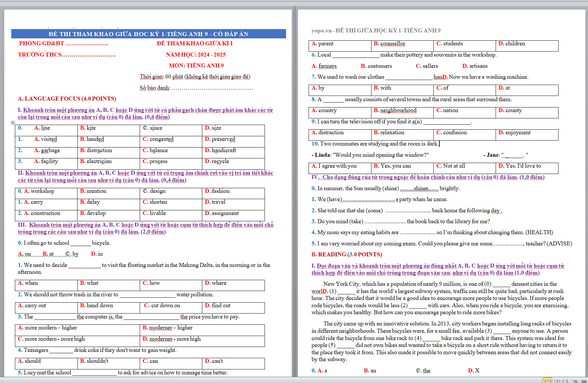Image resolution: width=588 pixels, height=383 pixels.
Task: Click the 'D. artisans' answer option
Action: [475, 66]
